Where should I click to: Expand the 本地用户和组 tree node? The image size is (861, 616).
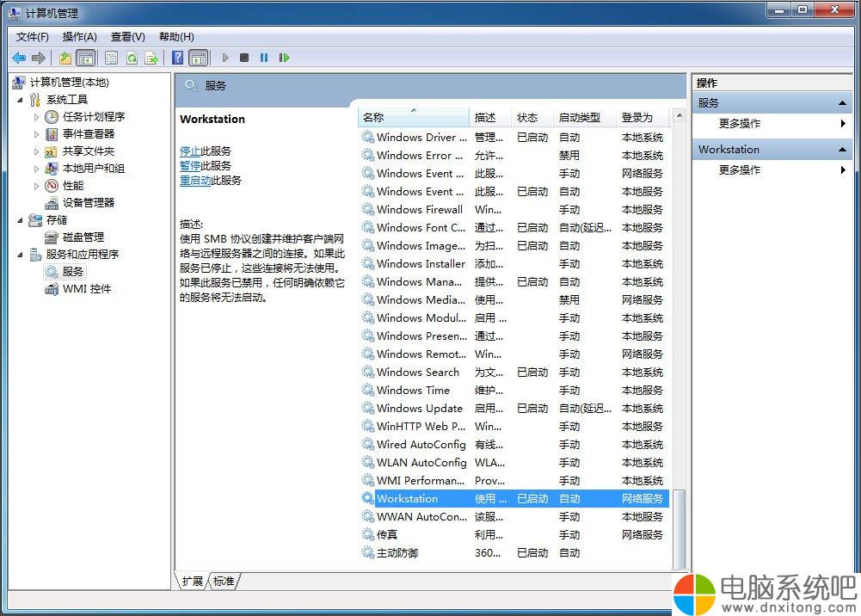tap(36, 169)
